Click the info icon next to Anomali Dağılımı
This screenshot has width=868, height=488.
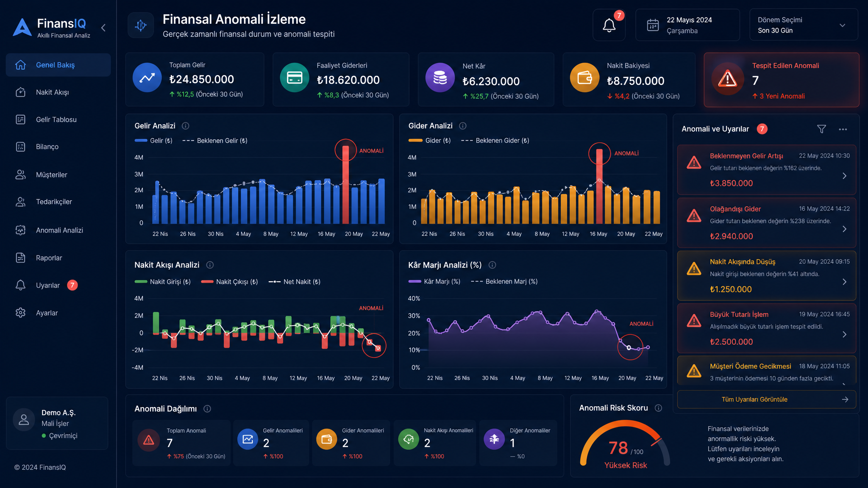(x=207, y=409)
